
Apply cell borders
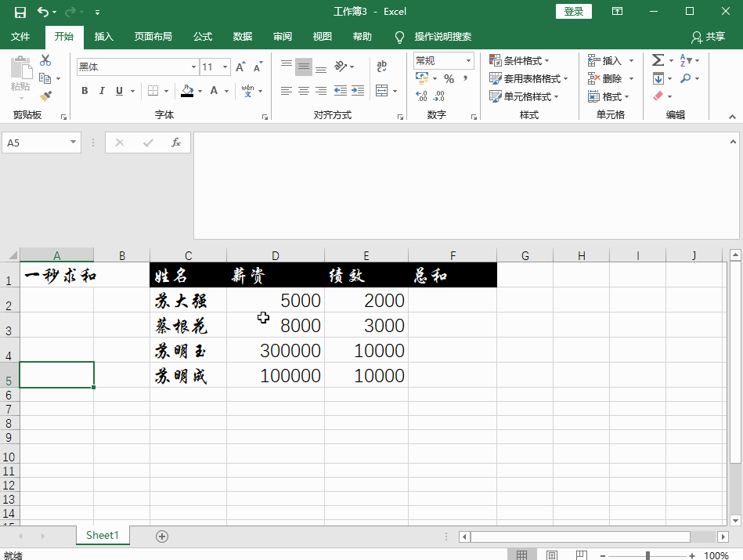pos(153,91)
